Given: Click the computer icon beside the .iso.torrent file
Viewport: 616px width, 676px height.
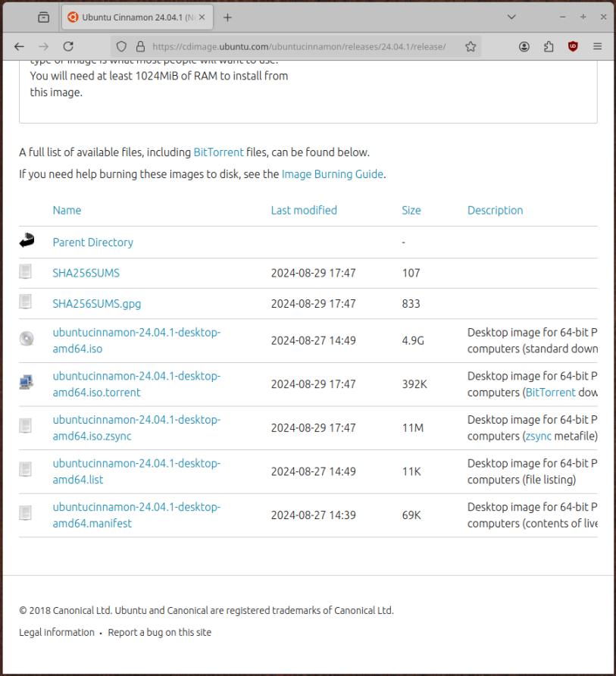Looking at the screenshot, I should pos(27,382).
